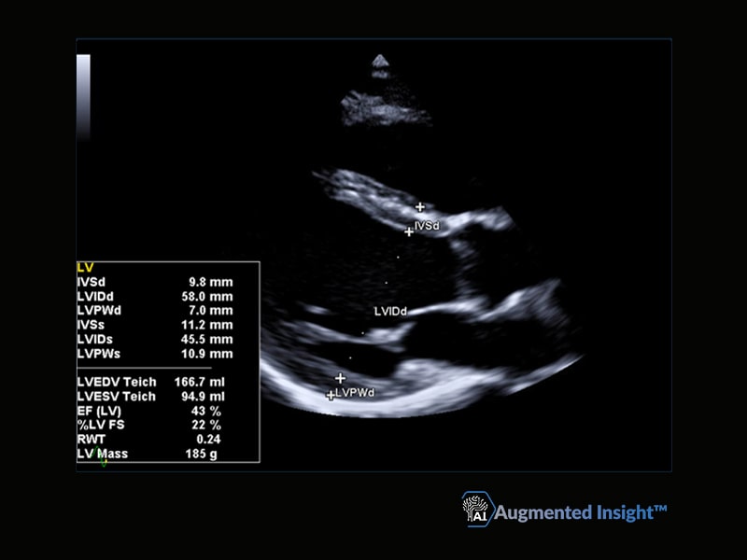Select the IVSs 11.2 mm row

pyautogui.click(x=155, y=325)
